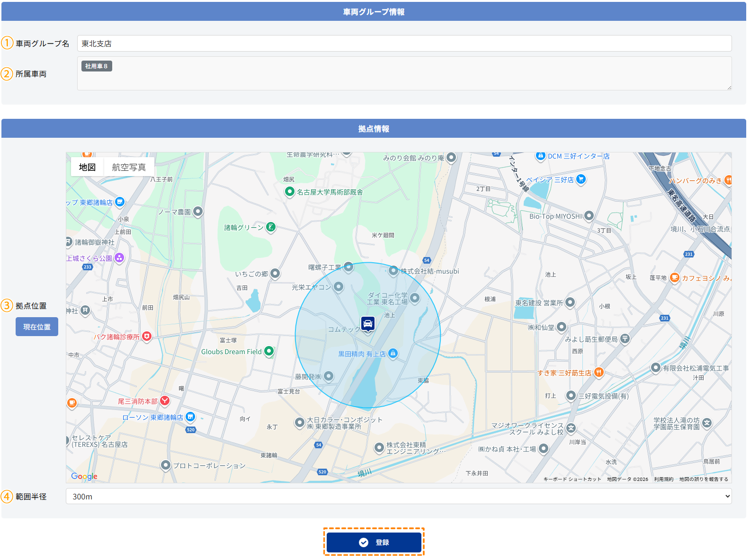Click the 車両グループ名 text field
The height and width of the screenshot is (560, 750).
click(404, 44)
